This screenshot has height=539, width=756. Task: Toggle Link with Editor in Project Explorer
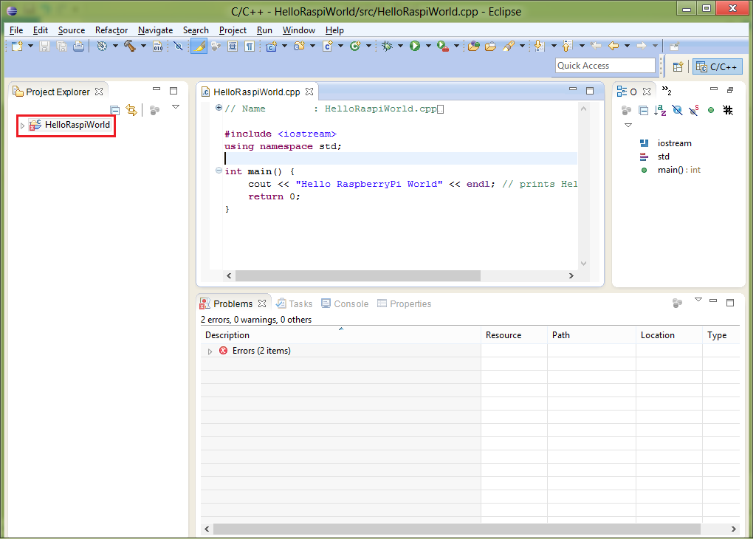[131, 111]
